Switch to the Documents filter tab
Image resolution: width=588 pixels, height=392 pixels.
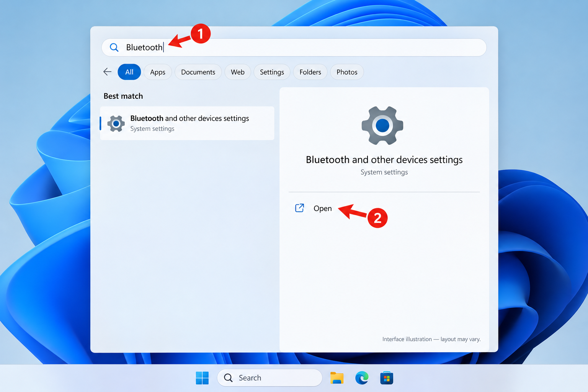(198, 72)
